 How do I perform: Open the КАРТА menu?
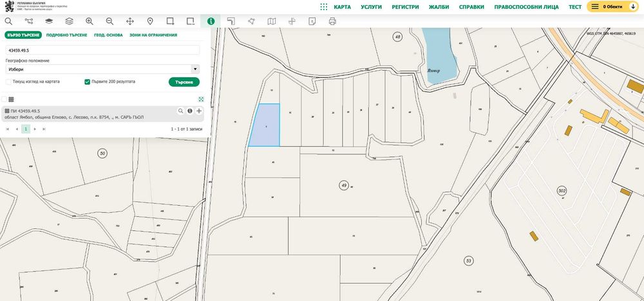(342, 7)
